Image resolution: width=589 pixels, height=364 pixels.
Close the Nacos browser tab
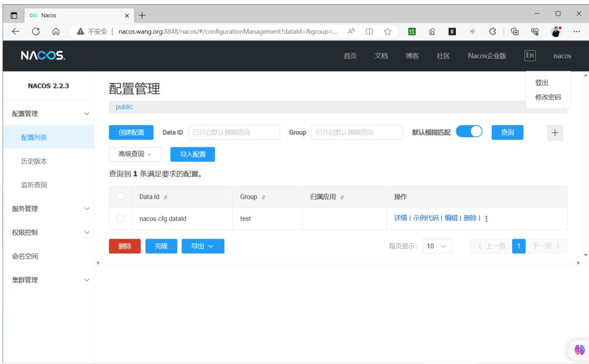(127, 15)
